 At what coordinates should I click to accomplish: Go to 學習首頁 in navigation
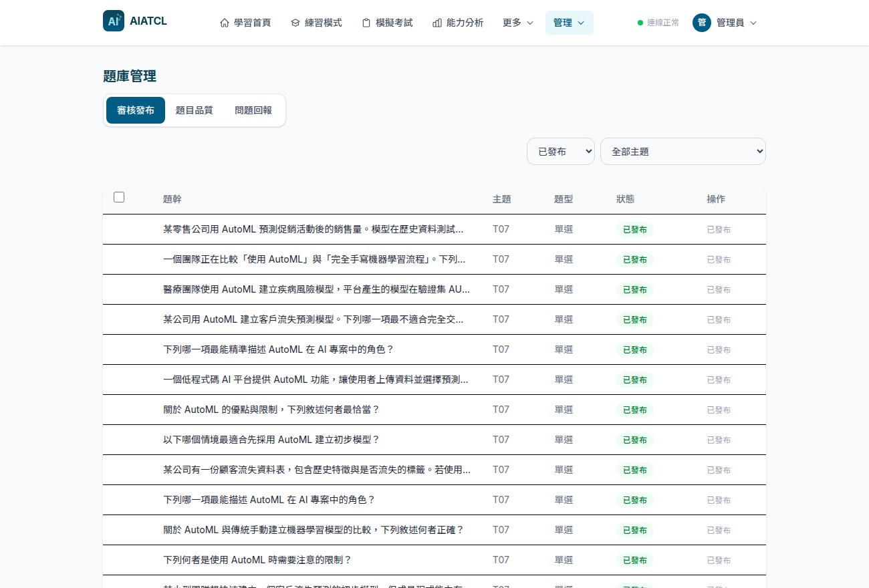(x=245, y=23)
